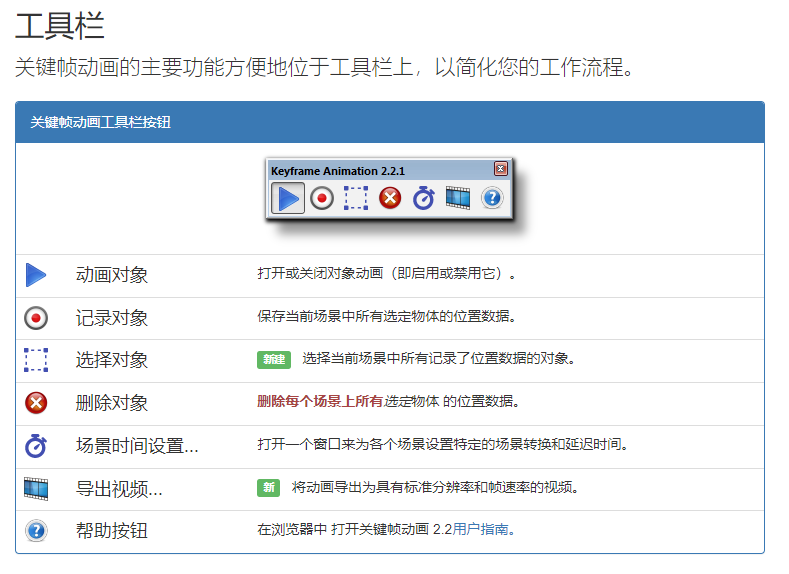Click the 导出视频... label text

click(119, 489)
